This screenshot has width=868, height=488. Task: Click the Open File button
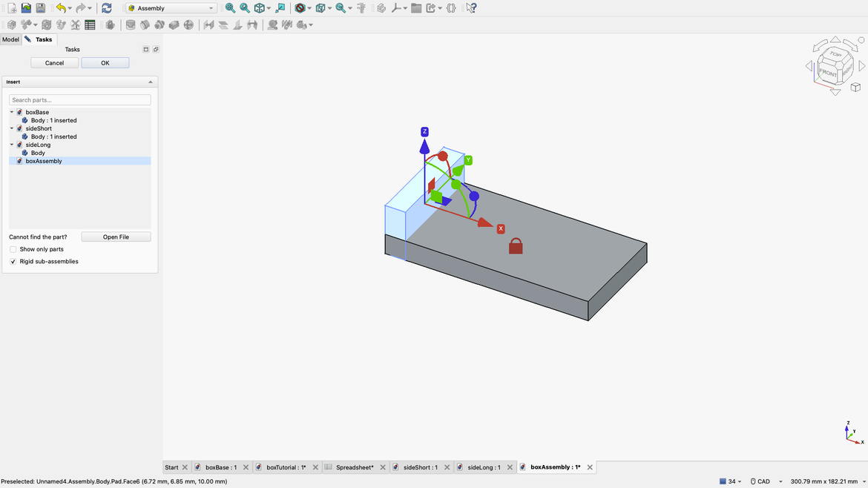point(116,237)
